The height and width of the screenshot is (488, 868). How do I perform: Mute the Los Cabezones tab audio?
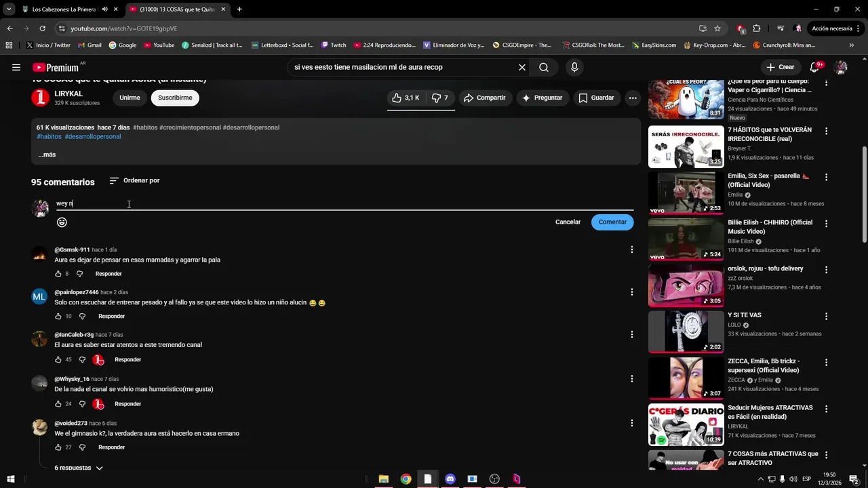tap(104, 9)
